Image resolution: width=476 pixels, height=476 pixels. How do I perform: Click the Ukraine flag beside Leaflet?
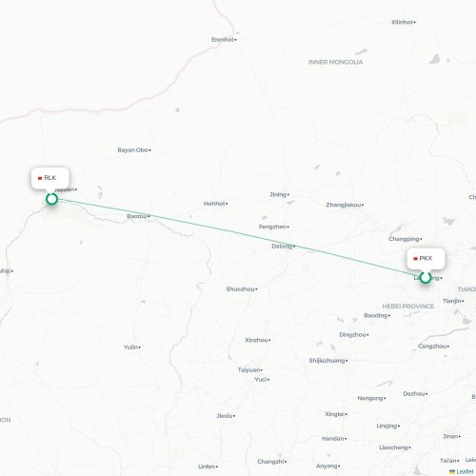tap(452, 472)
